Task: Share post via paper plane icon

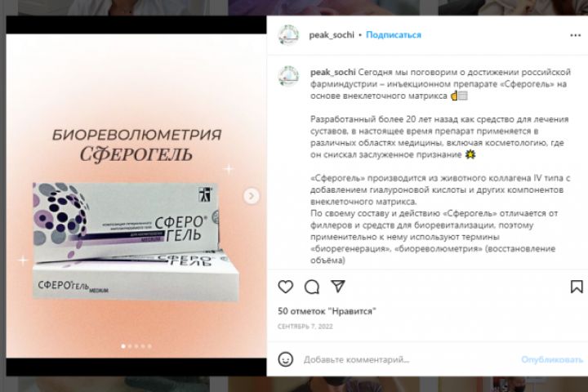Action: tap(338, 286)
